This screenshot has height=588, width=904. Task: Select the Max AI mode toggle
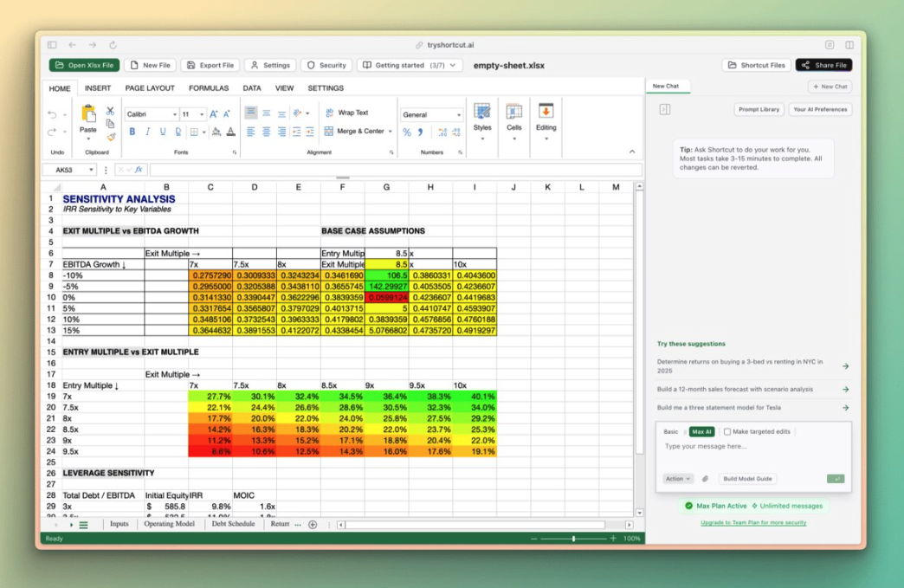701,431
